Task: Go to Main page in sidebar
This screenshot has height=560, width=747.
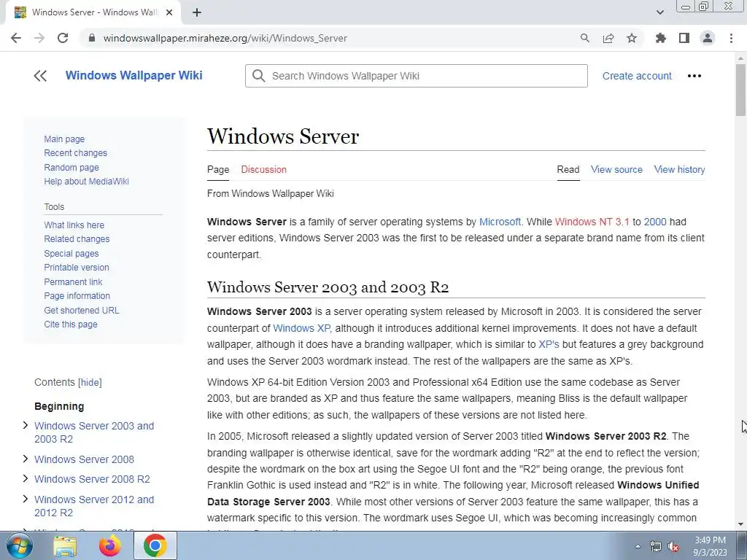Action: tap(64, 139)
